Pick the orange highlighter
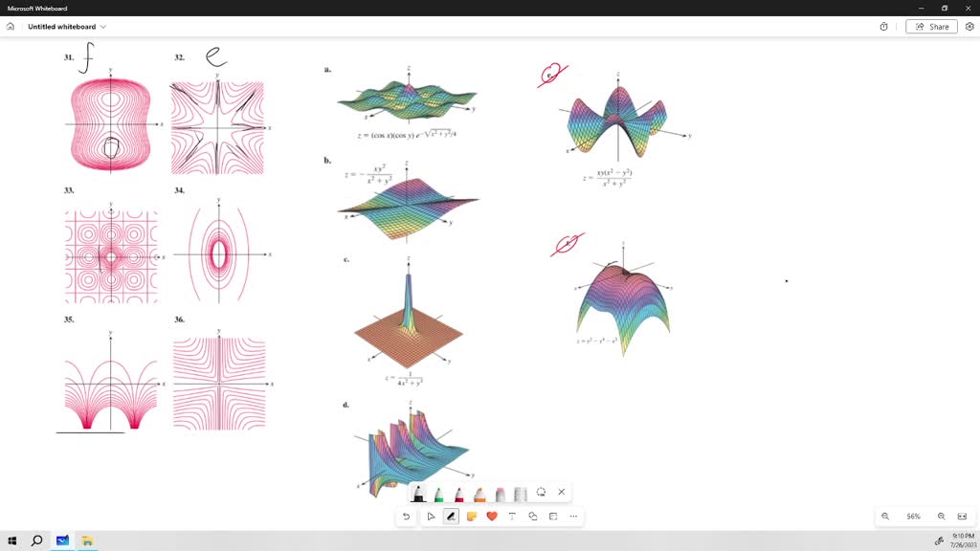This screenshot has height=551, width=980. pos(479,493)
